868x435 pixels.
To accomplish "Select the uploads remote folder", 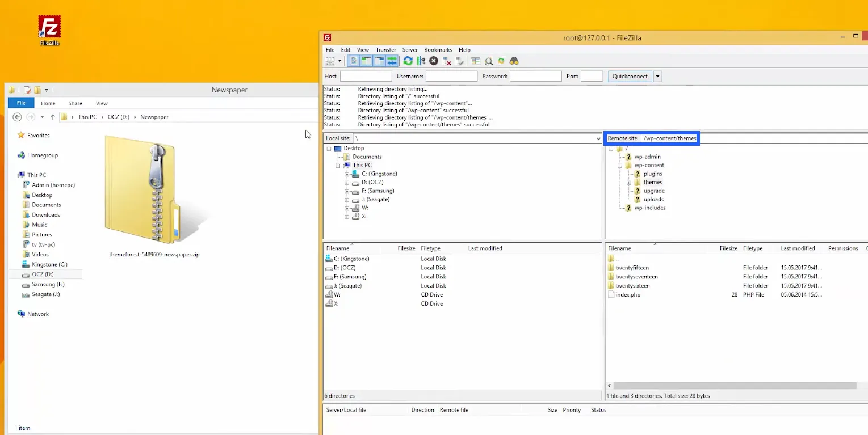I will pyautogui.click(x=653, y=199).
